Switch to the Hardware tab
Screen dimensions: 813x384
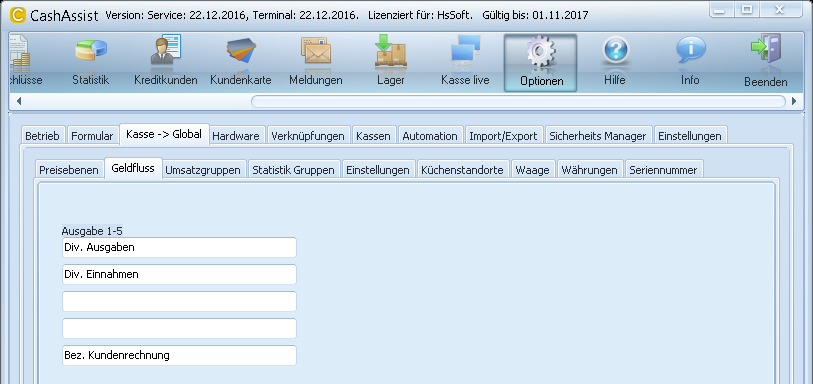236,136
